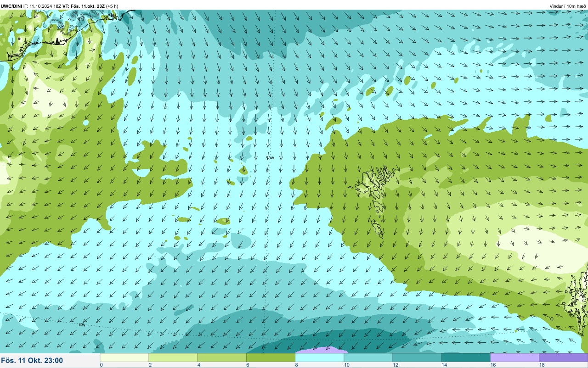This screenshot has height=368, width=588.
Task: Click legend scale value "2"
Action: (x=150, y=365)
